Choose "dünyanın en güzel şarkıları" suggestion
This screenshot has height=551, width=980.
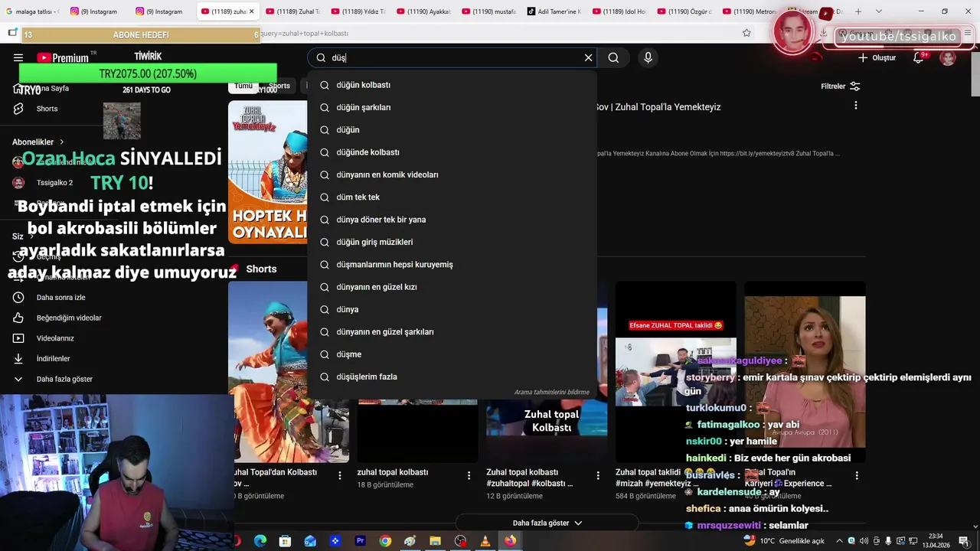[x=452, y=332]
